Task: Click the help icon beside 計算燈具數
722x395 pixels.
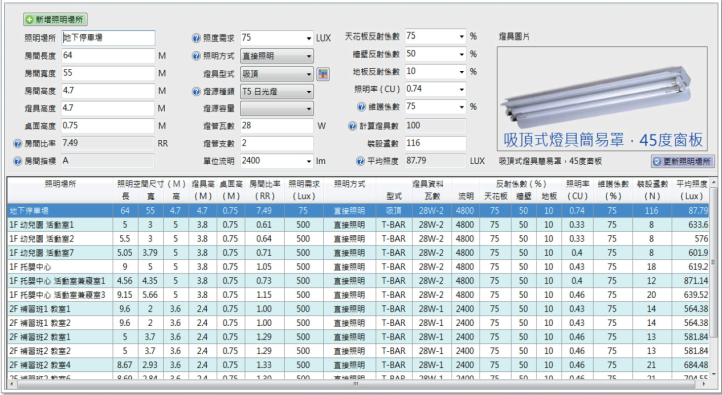Action: coord(353,126)
